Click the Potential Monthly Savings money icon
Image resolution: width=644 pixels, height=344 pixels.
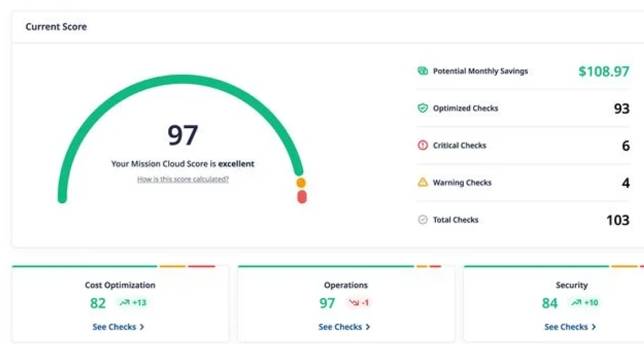coord(423,71)
